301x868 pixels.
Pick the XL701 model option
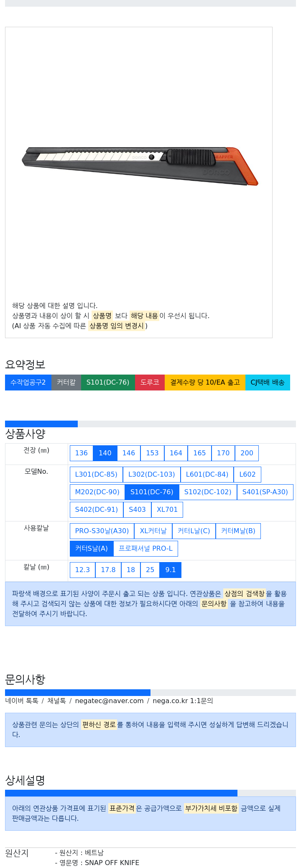167,510
